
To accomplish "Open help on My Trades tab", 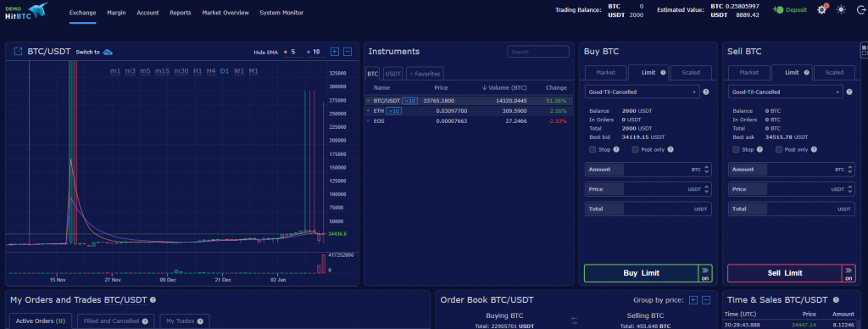I will [200, 321].
